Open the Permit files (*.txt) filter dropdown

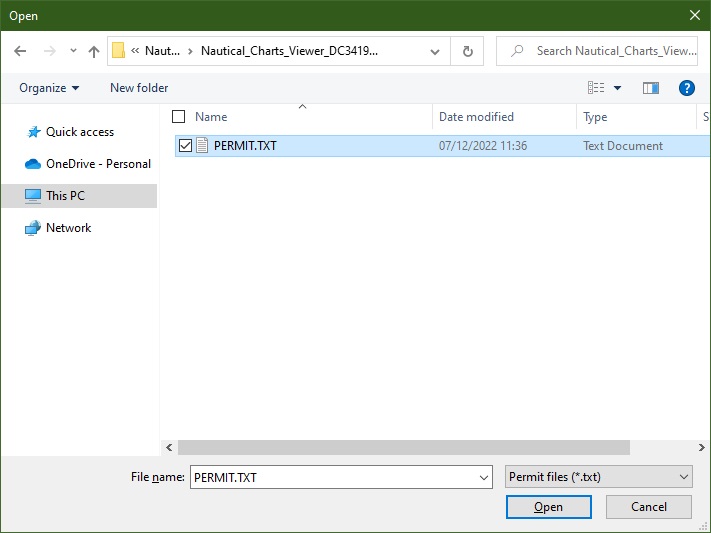tap(599, 477)
